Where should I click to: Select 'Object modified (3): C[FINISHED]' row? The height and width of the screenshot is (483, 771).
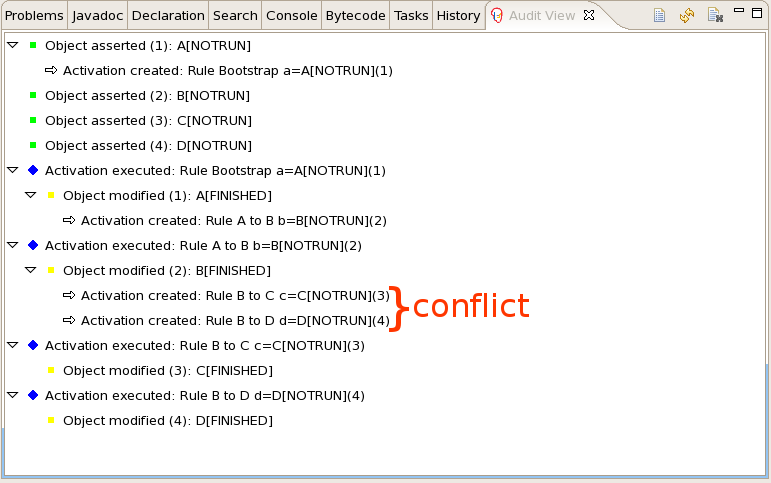pyautogui.click(x=168, y=371)
